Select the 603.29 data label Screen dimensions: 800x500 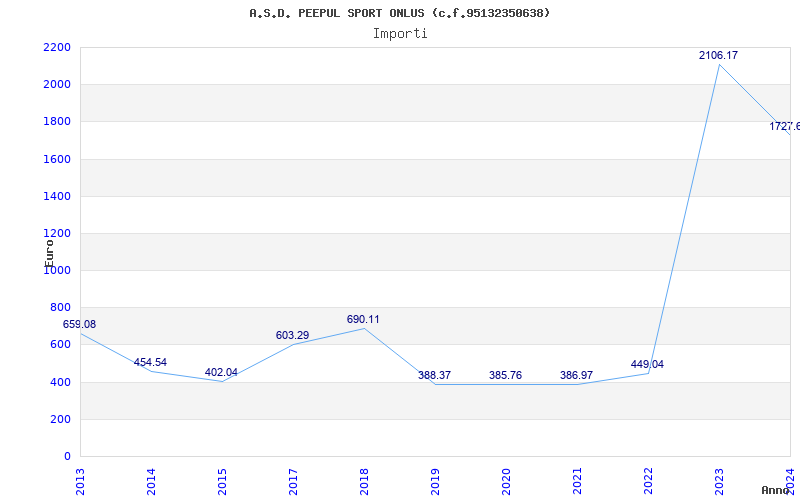[292, 335]
